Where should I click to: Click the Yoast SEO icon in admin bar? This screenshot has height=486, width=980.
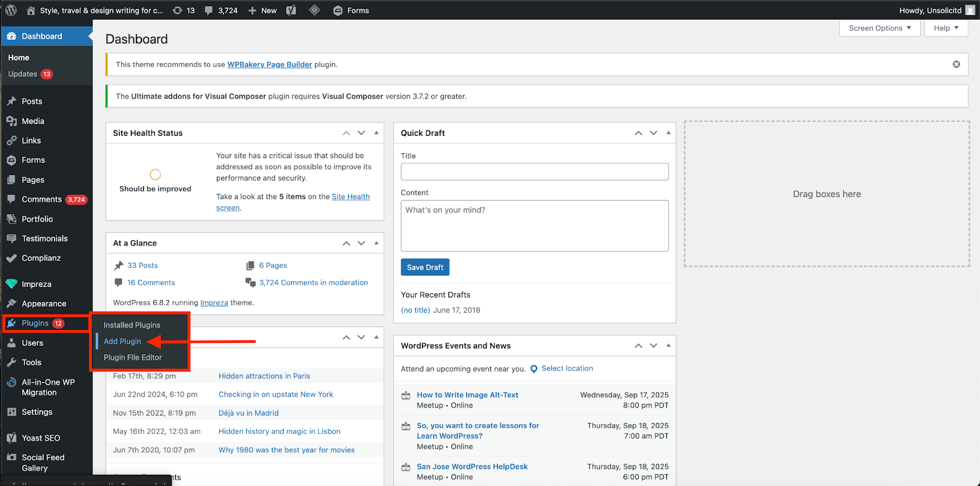point(291,10)
